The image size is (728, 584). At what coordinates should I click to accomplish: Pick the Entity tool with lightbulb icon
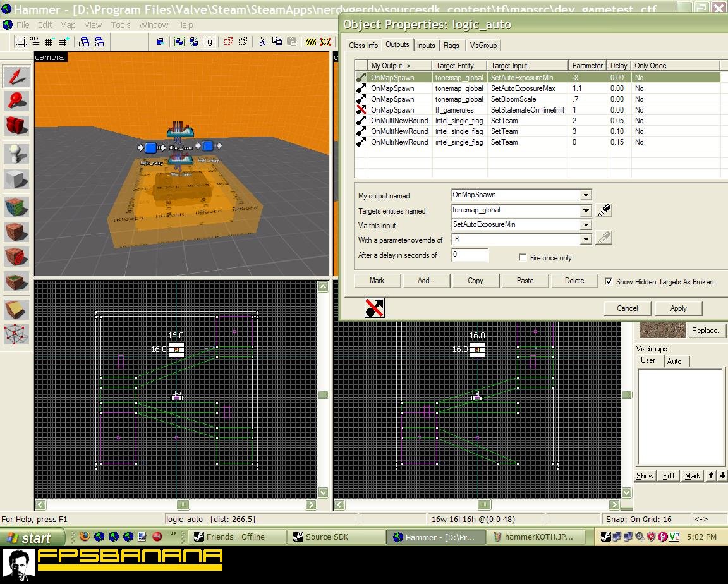tap(16, 154)
